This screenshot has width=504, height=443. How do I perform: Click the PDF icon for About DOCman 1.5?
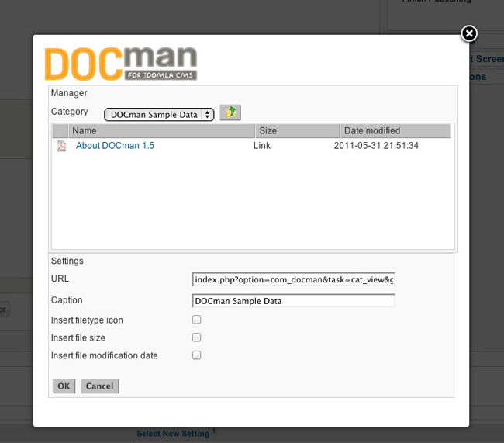pyautogui.click(x=61, y=146)
